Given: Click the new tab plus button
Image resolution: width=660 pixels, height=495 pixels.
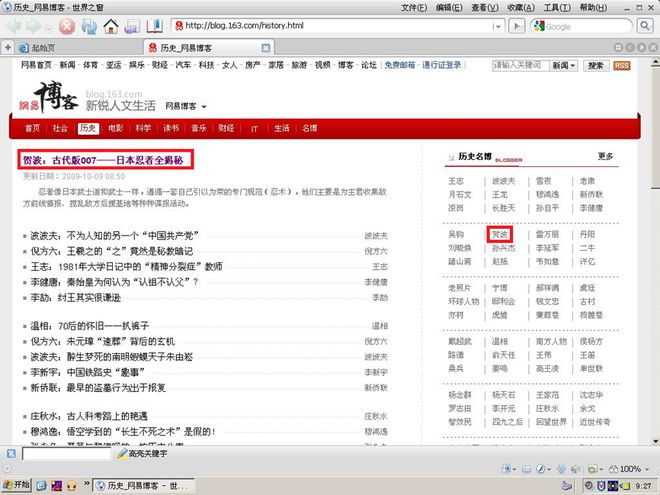Looking at the screenshot, I should (x=8, y=48).
